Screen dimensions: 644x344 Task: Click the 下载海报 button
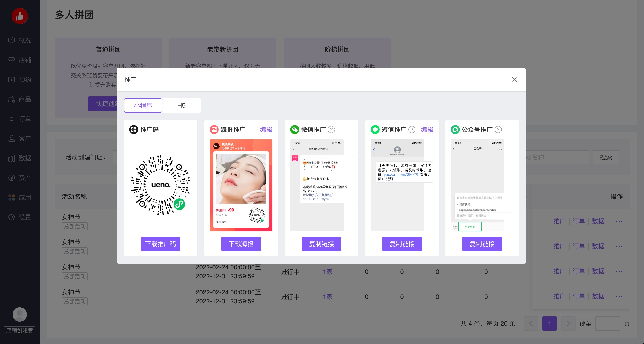coord(241,244)
